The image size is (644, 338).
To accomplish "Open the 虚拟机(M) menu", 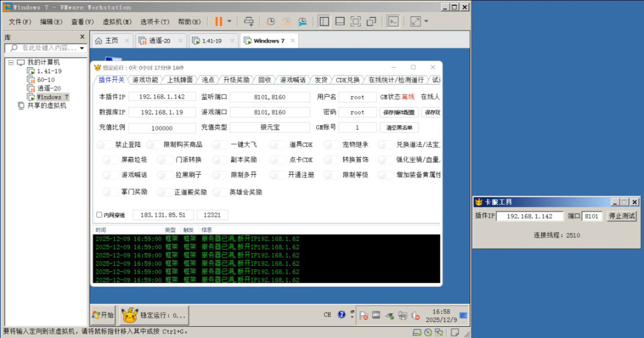I will click(117, 22).
